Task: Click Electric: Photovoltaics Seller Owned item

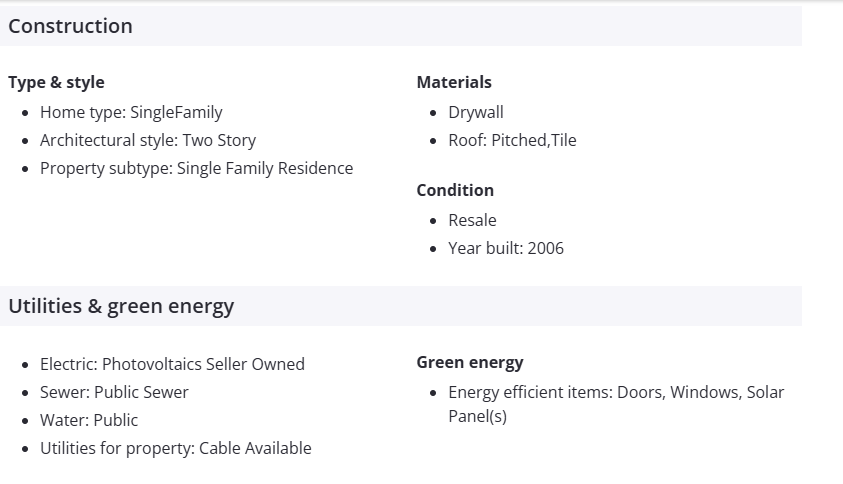Action: [x=172, y=364]
